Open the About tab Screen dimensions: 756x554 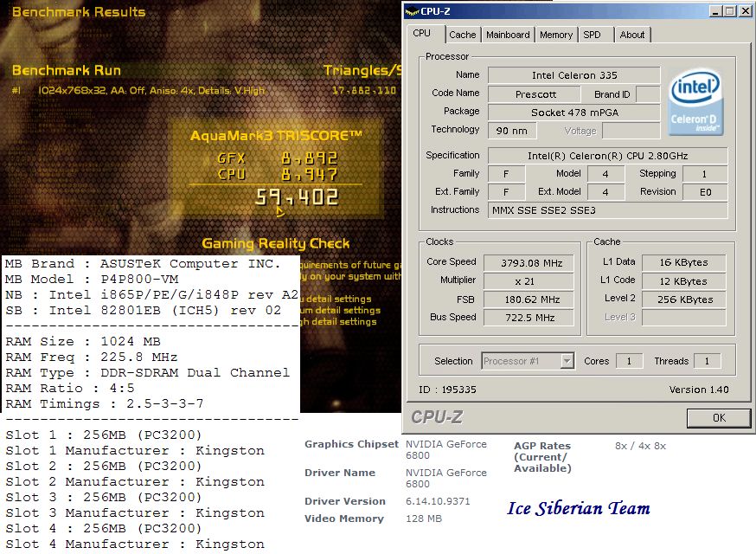(x=632, y=35)
